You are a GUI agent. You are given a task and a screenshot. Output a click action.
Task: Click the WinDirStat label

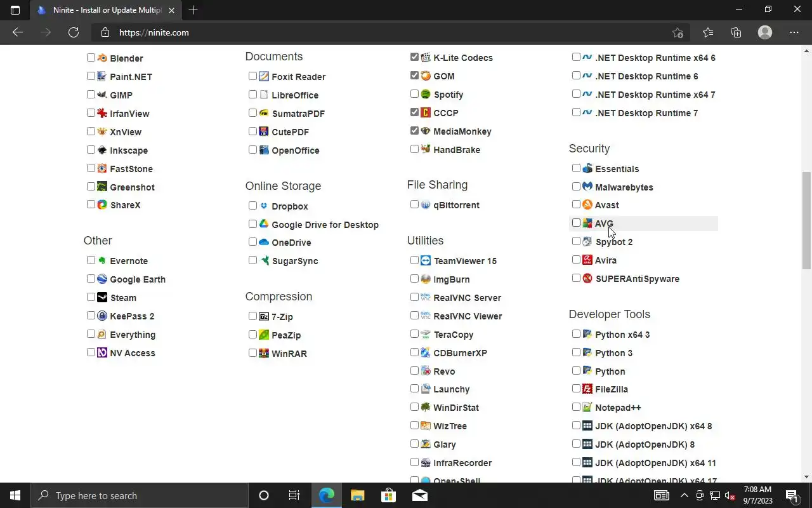pos(456,408)
